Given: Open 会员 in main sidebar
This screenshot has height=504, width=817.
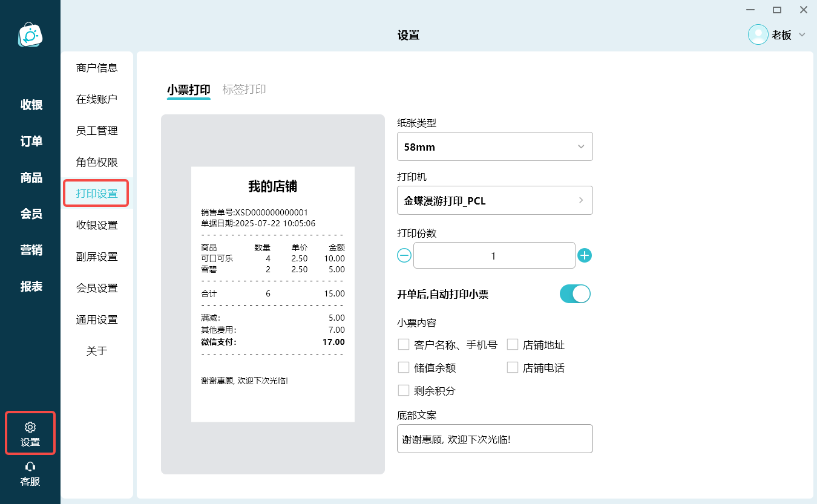Looking at the screenshot, I should pos(31,214).
